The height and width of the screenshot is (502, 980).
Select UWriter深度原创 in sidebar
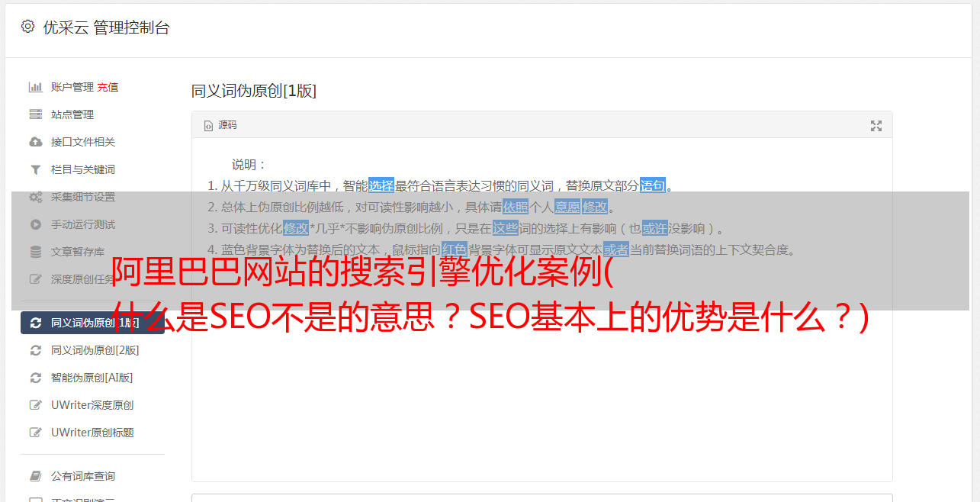(92, 405)
